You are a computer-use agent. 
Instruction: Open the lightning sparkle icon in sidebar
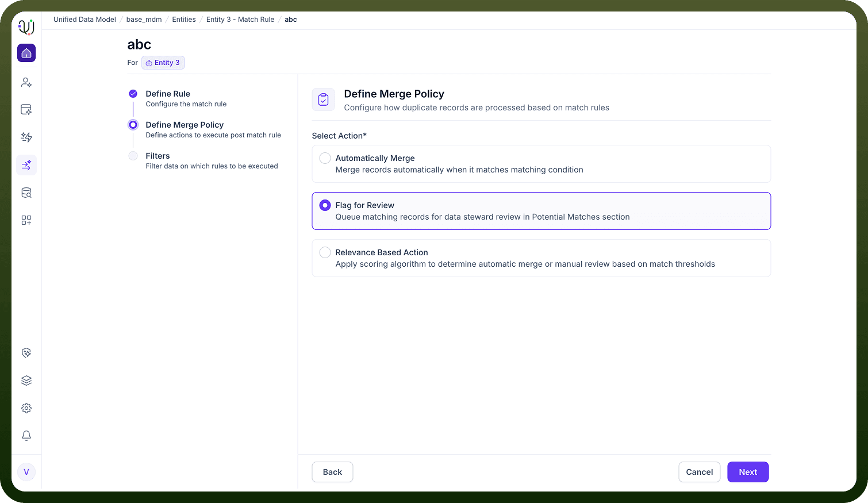(x=26, y=137)
